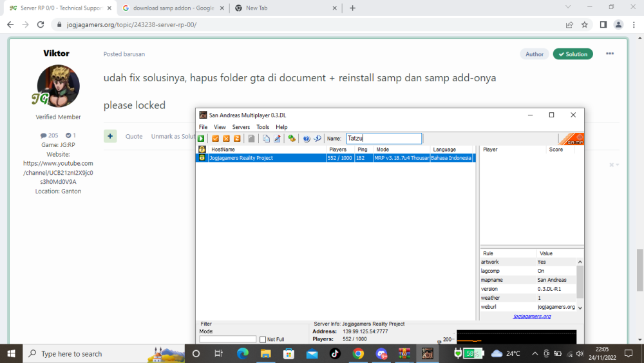Click the gray Master List document icon
This screenshot has height=363, width=644.
coord(251,139)
